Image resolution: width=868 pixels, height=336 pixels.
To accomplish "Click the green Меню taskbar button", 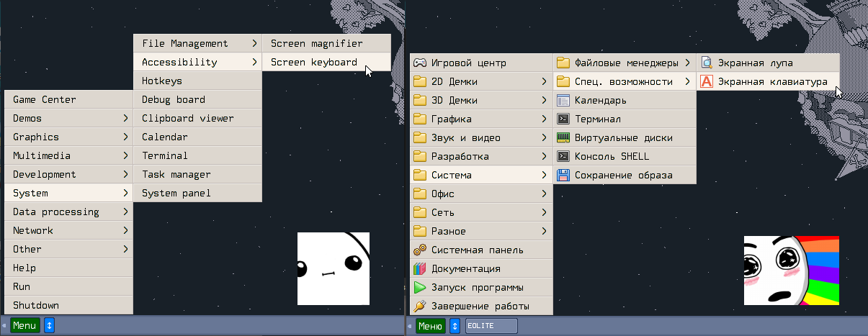I will 431,326.
